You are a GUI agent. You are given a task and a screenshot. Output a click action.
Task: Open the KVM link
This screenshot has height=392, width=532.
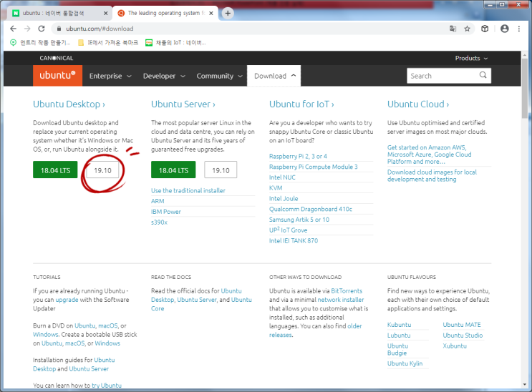[276, 188]
